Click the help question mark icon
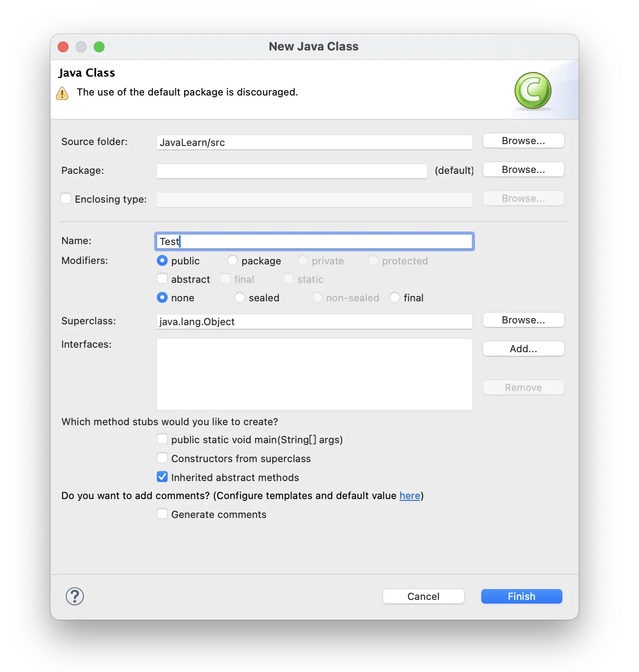The image size is (639, 672). 75,596
